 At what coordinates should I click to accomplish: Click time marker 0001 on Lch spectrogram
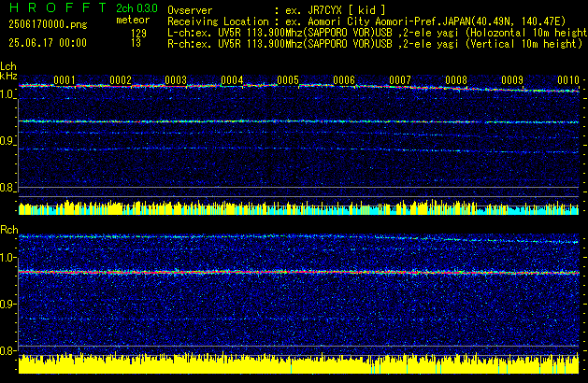tap(65, 79)
